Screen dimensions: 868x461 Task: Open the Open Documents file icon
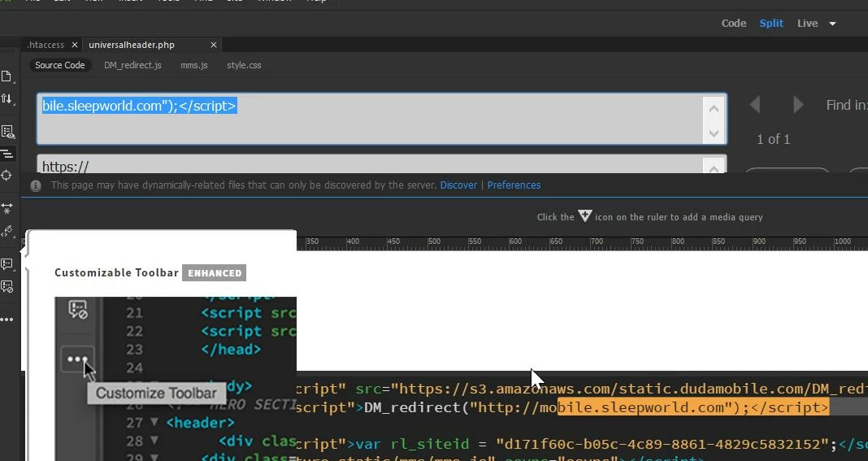click(7, 76)
